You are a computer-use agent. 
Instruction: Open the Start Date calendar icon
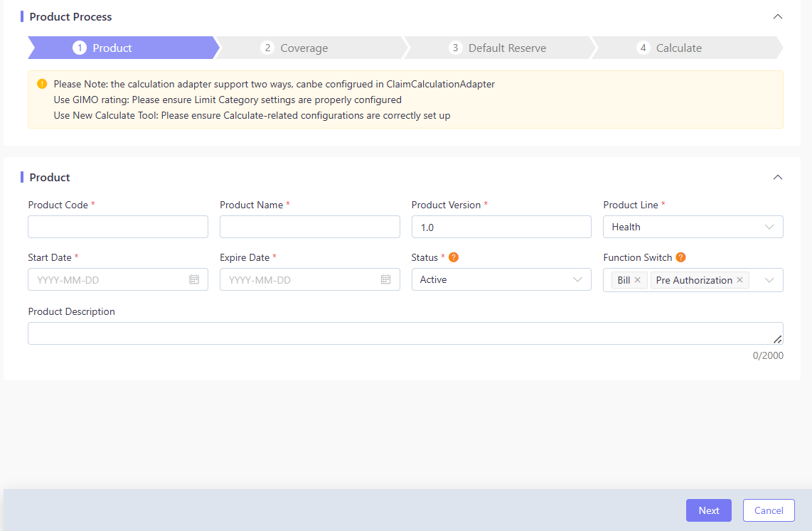(194, 279)
